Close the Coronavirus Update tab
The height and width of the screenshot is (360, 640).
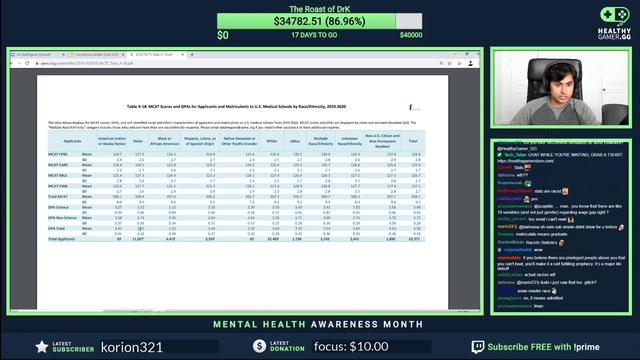click(x=123, y=54)
